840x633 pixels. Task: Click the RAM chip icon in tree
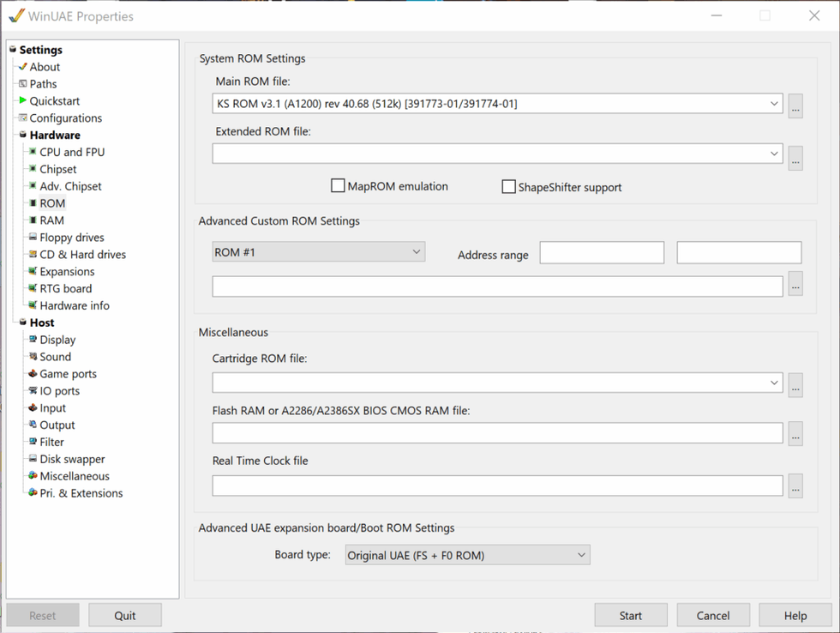point(33,220)
